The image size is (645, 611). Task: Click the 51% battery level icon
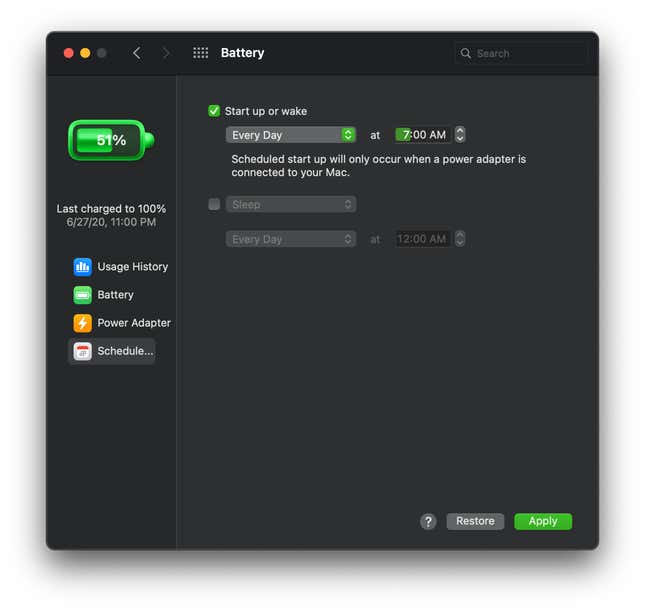[x=111, y=140]
